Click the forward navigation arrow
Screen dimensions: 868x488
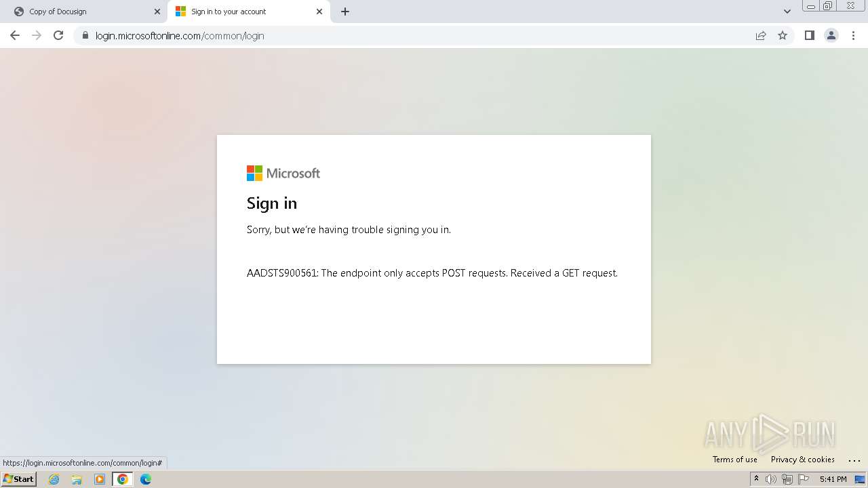37,35
